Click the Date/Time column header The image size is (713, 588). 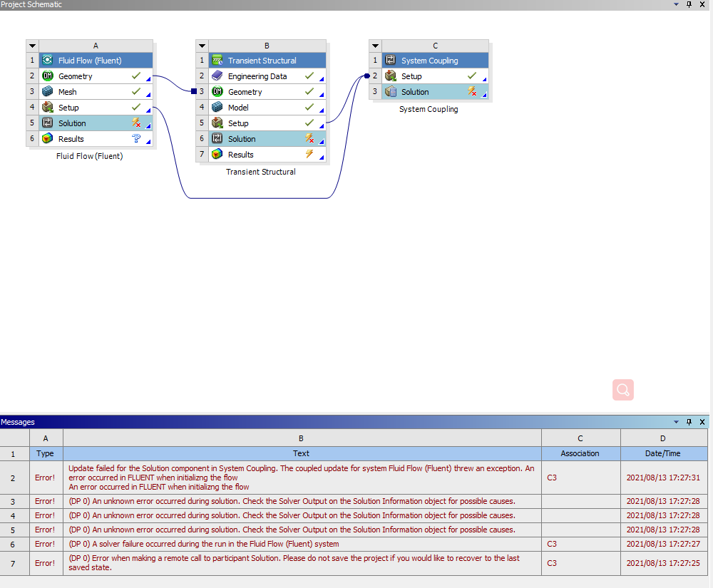click(x=663, y=453)
